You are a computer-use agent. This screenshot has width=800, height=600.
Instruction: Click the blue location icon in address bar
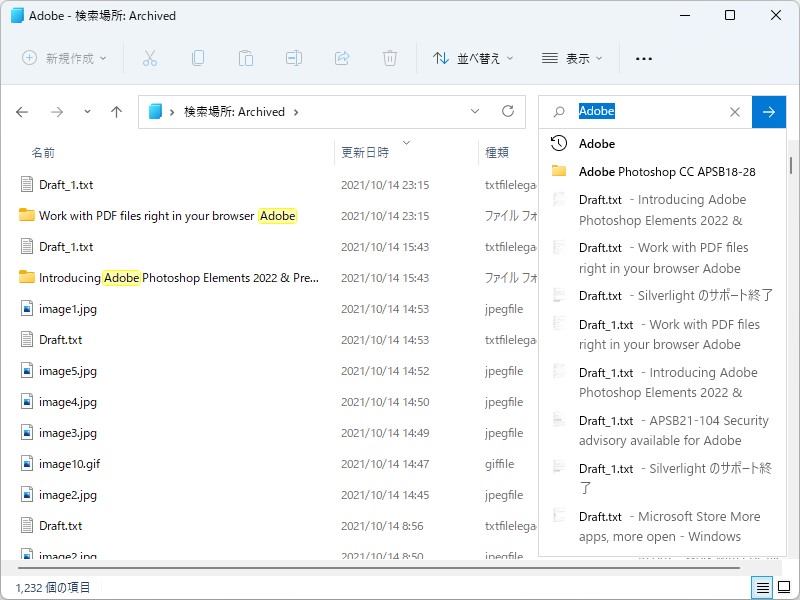pos(155,111)
